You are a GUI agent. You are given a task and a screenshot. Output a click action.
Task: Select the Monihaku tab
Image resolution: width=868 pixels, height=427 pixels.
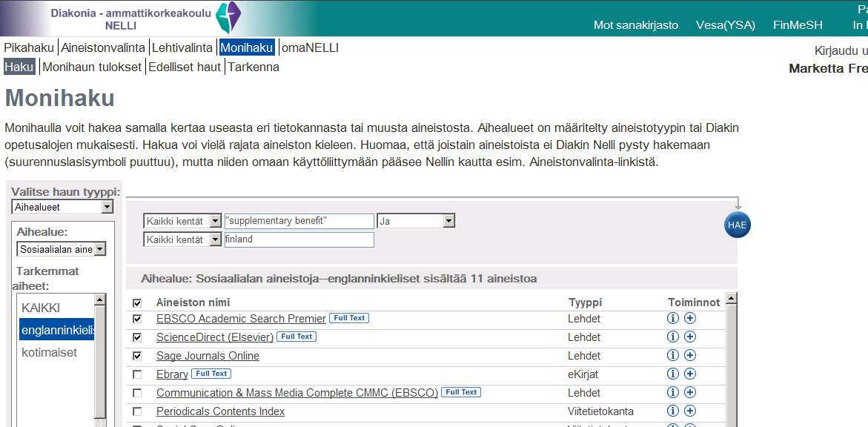click(x=246, y=48)
